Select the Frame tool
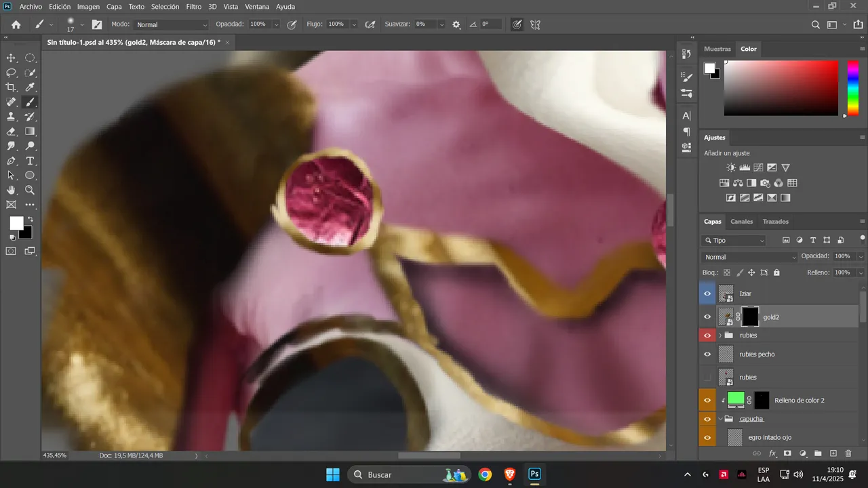Screen dimensions: 868x488 11,205
